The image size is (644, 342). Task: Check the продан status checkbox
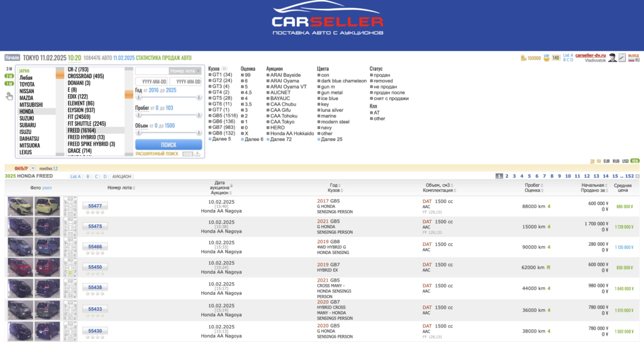pos(371,75)
